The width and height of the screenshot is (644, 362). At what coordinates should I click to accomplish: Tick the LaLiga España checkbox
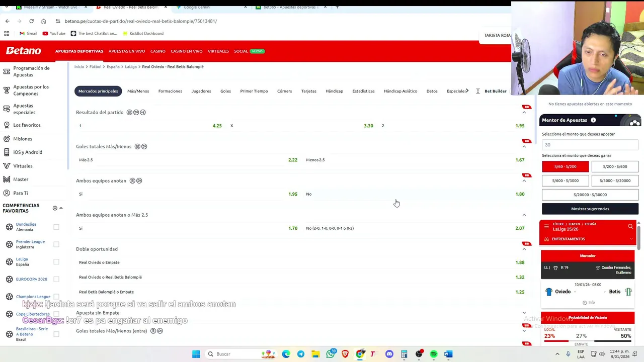coord(56,262)
